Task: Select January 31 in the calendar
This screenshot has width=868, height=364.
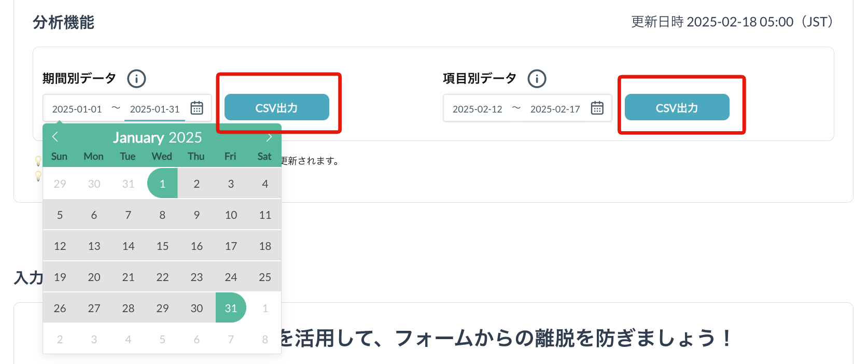Action: tap(231, 308)
